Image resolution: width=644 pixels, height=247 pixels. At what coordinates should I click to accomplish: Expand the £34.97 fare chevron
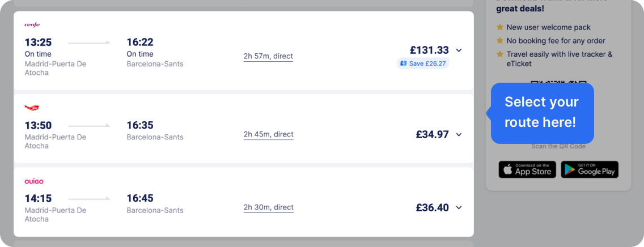(459, 135)
